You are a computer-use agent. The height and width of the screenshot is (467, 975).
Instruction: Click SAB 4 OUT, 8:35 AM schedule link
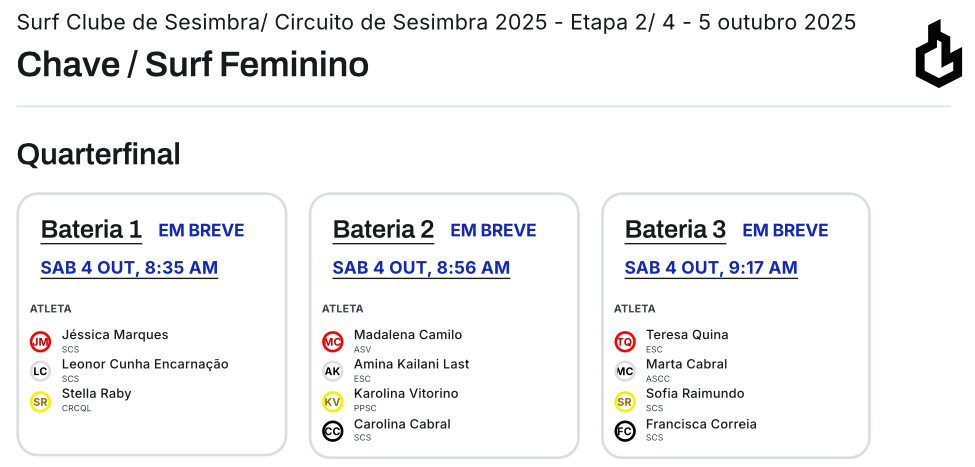[129, 268]
